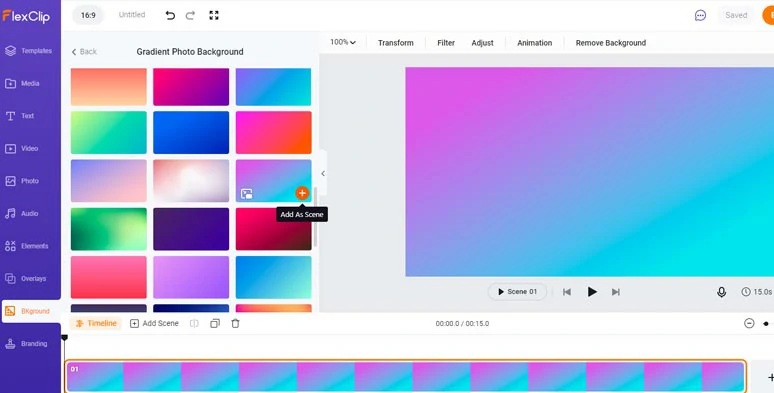Select the coral pink gradient background
This screenshot has height=393, width=774.
coord(109,277)
